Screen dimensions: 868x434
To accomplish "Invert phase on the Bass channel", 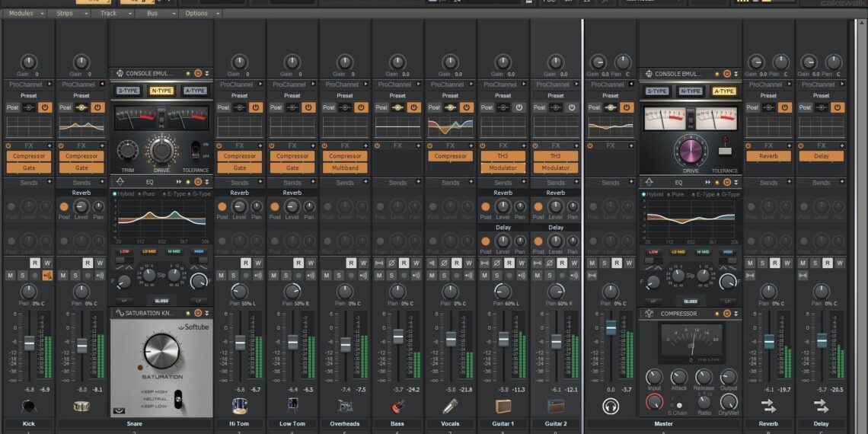I will [391, 263].
